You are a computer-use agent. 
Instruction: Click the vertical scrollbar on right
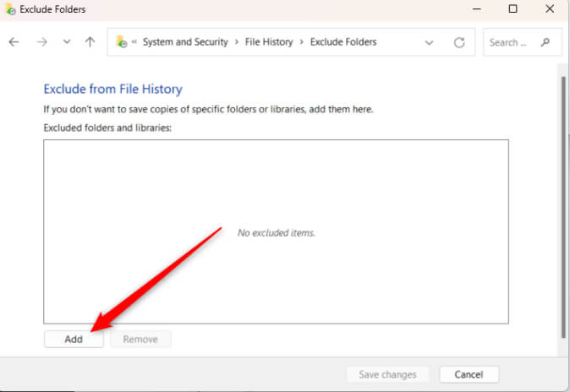point(563,207)
